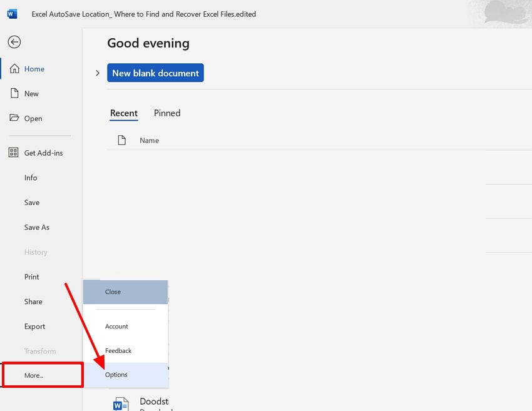Image resolution: width=532 pixels, height=411 pixels.
Task: Select the Home icon in the sidebar
Action: (14, 69)
